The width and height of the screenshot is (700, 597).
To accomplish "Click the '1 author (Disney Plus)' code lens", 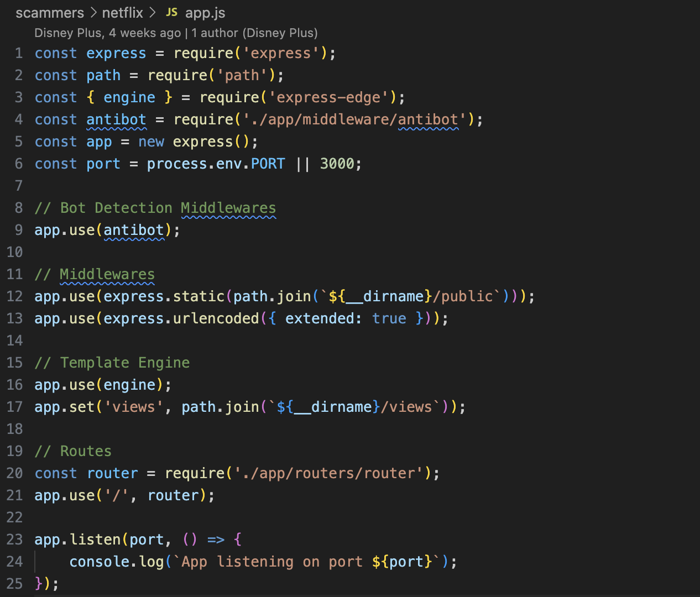I will (x=254, y=33).
